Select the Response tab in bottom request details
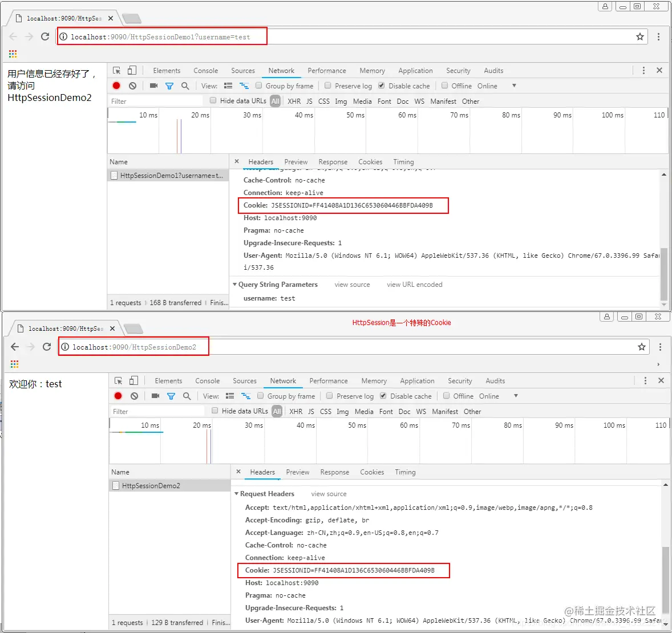Screen dimensions: 672x633 335,472
